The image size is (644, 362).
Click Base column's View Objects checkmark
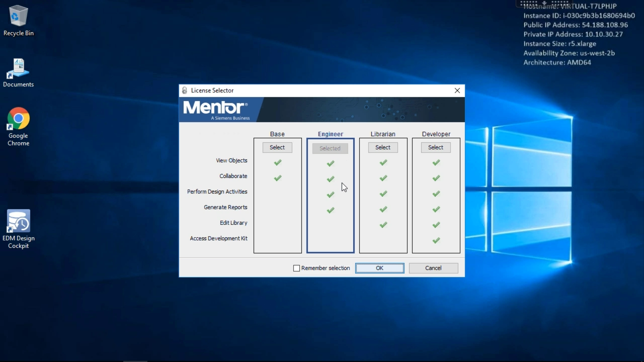(x=277, y=162)
